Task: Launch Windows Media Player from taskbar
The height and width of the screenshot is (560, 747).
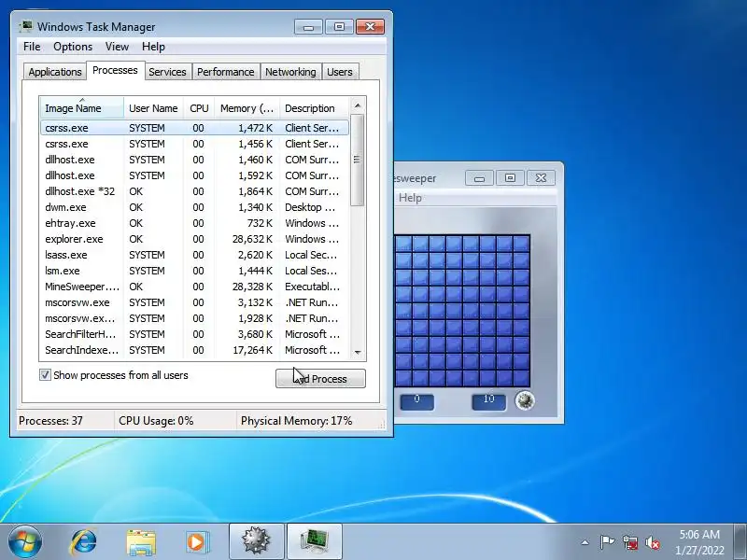Action: coord(197,542)
